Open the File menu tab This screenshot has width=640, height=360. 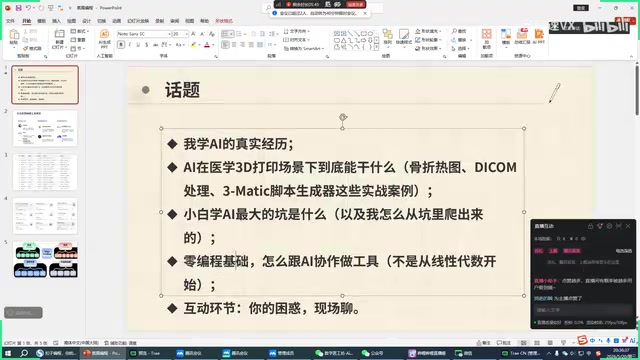pyautogui.click(x=10, y=21)
